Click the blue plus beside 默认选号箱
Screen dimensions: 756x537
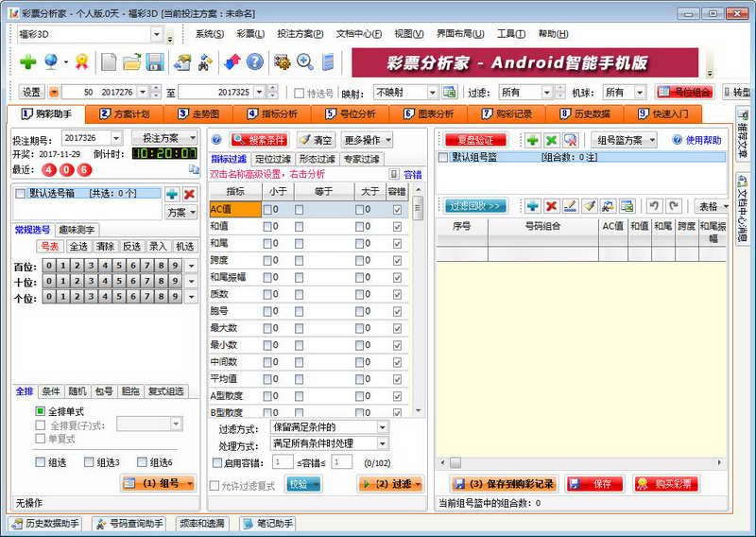click(x=172, y=195)
